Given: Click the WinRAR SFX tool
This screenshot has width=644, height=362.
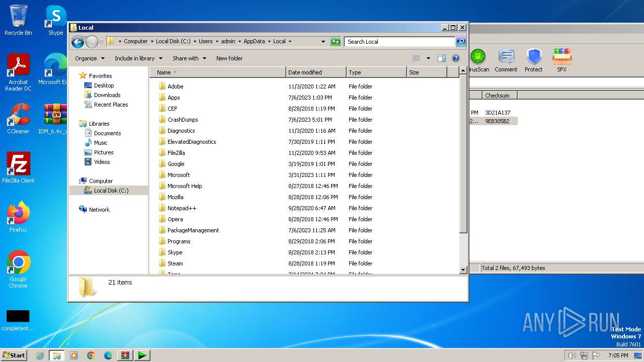Looking at the screenshot, I should [x=561, y=60].
